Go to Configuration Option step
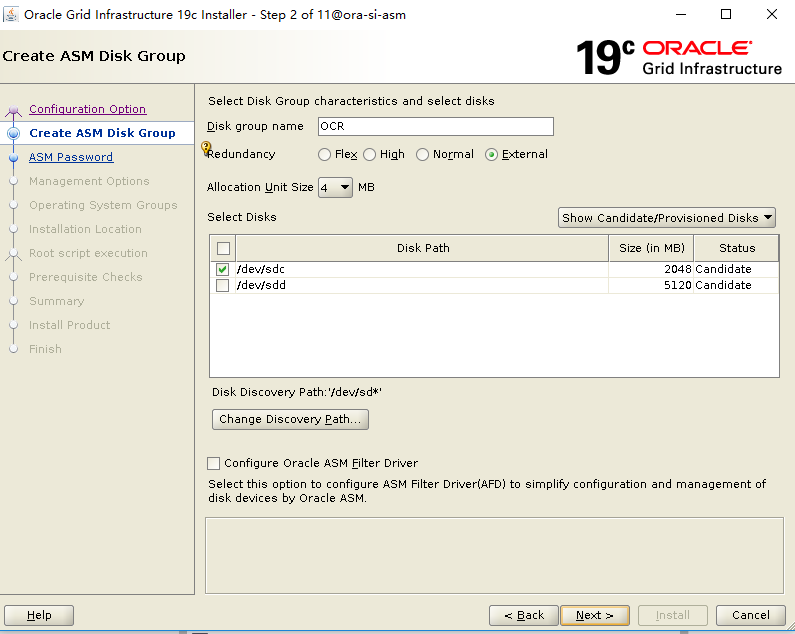This screenshot has width=795, height=634. click(x=87, y=109)
